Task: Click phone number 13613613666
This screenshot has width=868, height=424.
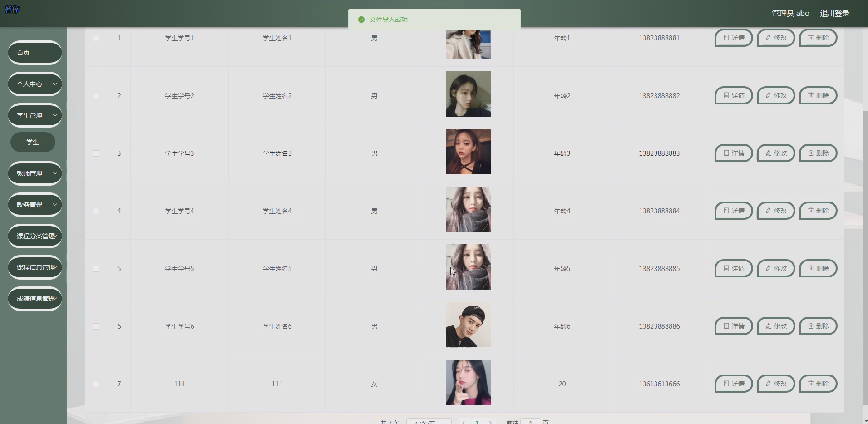Action: pos(659,384)
